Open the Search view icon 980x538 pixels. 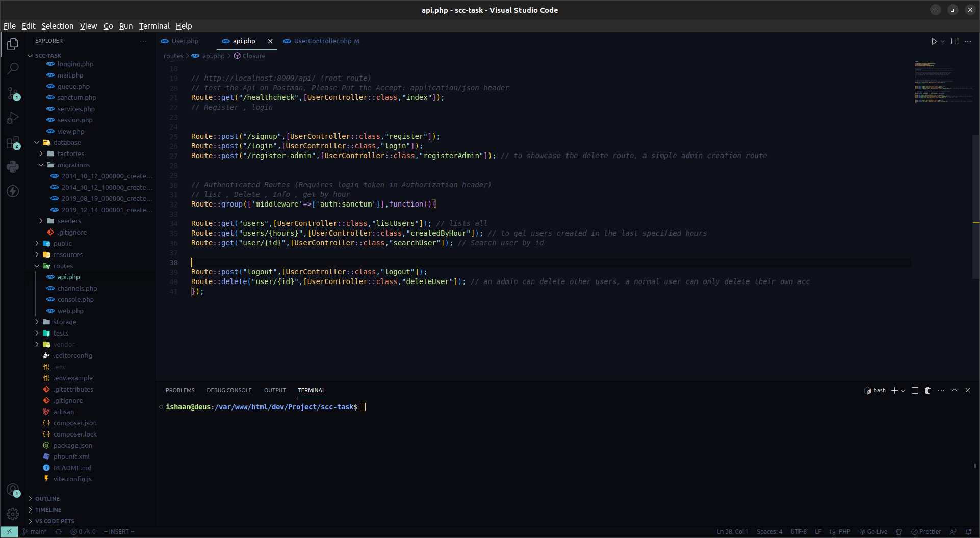(12, 68)
